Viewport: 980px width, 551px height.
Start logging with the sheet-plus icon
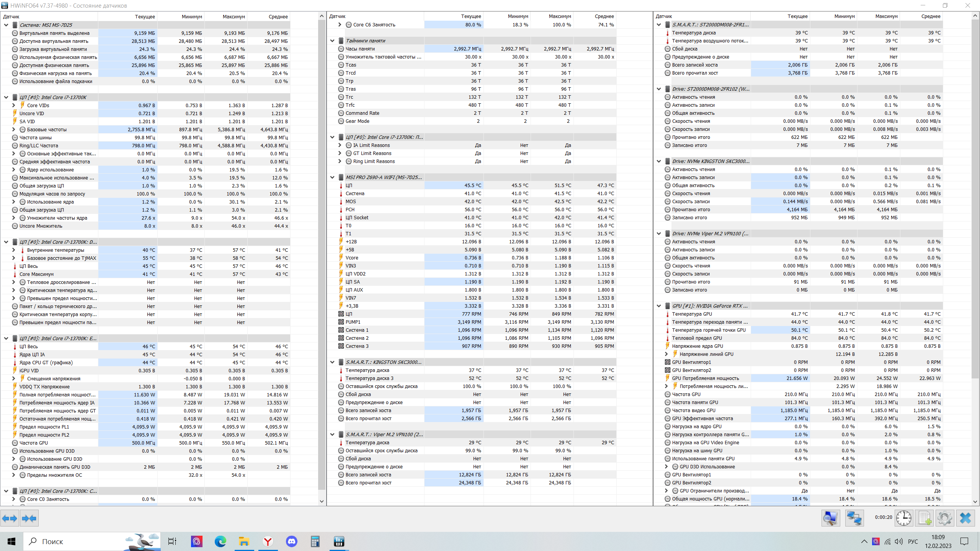tap(924, 518)
